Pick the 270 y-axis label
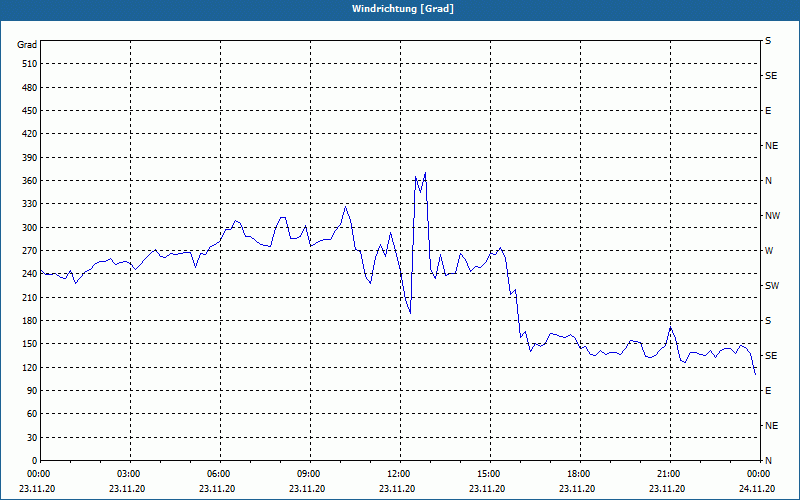Screen dimensions: 800x500 click(x=30, y=251)
